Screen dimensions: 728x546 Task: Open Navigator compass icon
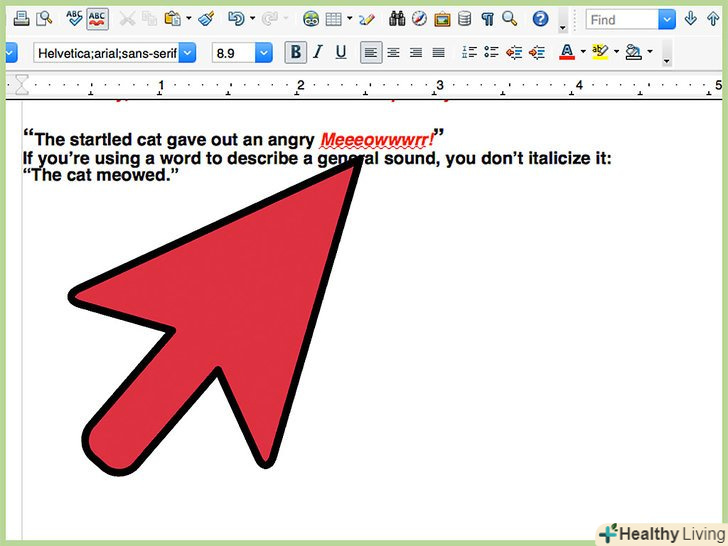[419, 19]
